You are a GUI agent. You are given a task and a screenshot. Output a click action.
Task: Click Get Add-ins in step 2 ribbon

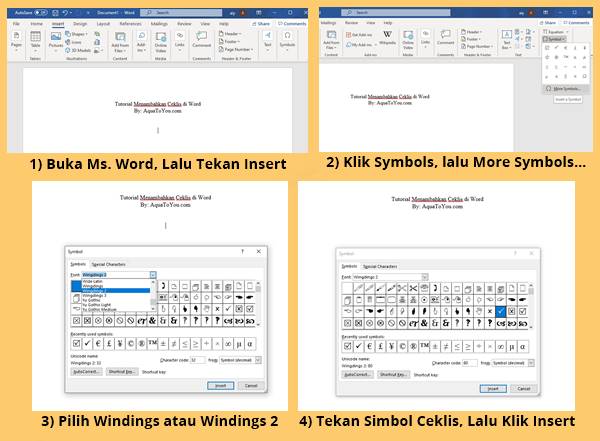click(x=359, y=35)
